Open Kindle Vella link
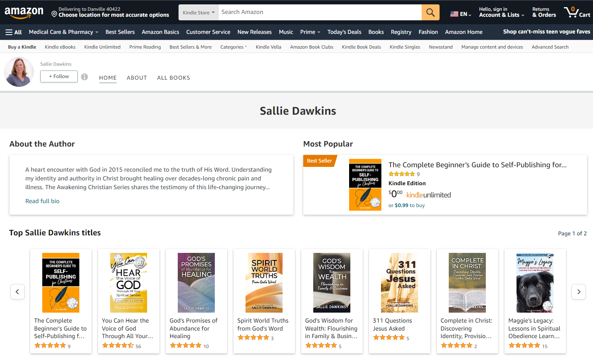 pyautogui.click(x=268, y=47)
